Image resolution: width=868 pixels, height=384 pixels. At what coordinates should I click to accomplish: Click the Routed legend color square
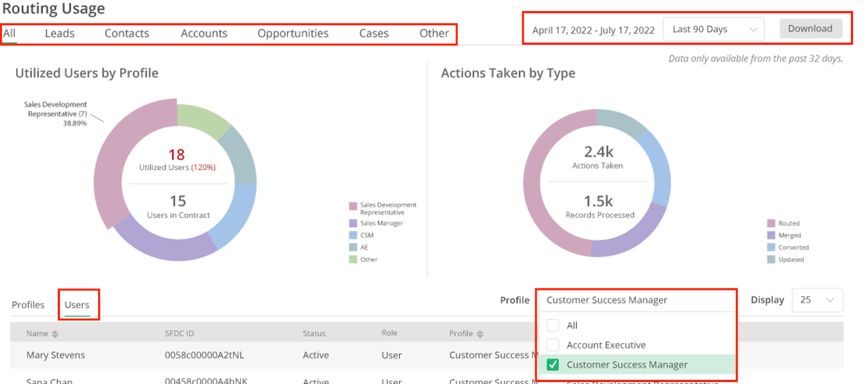(x=771, y=223)
